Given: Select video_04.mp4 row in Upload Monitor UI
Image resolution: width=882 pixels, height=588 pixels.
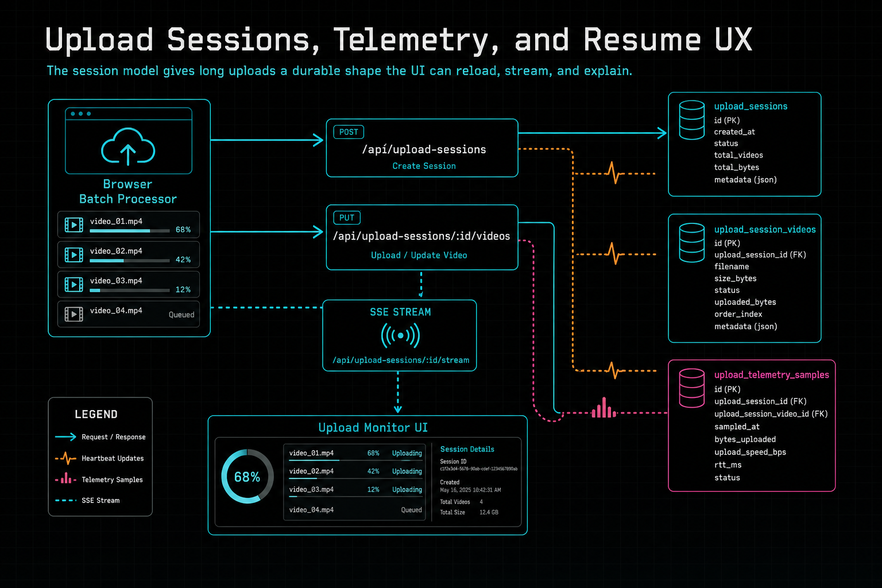Looking at the screenshot, I should [355, 510].
